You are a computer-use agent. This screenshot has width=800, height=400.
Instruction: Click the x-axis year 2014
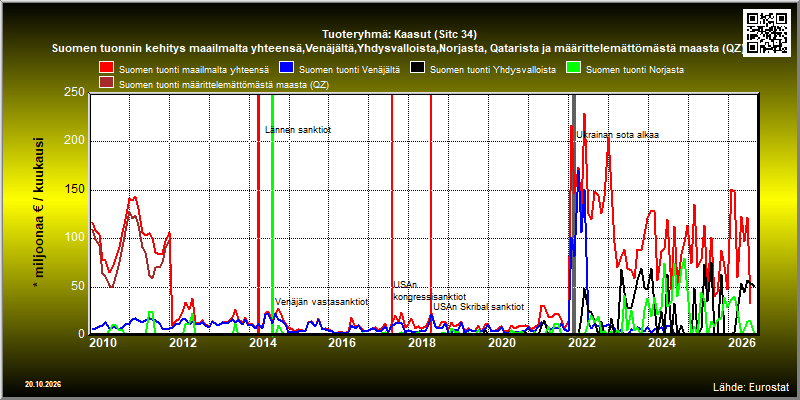tap(262, 342)
